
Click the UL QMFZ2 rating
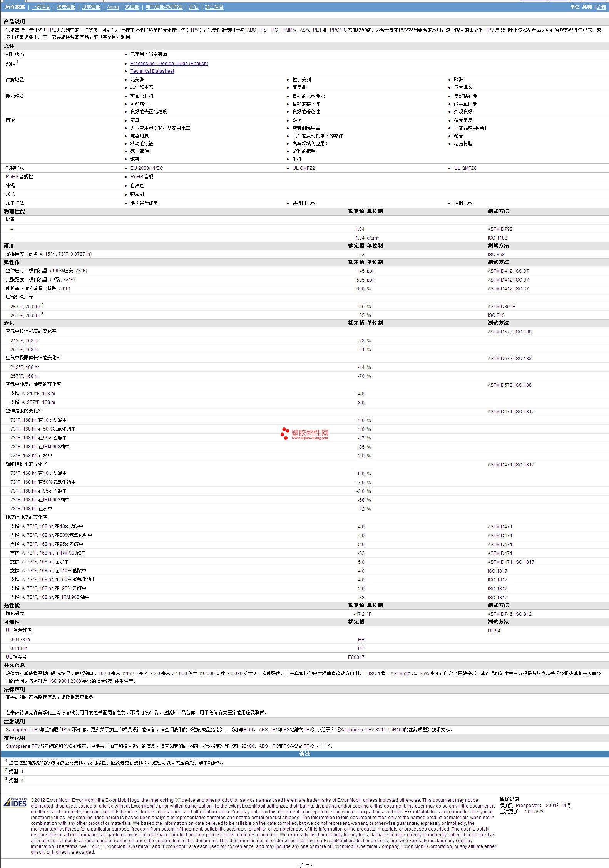(303, 168)
